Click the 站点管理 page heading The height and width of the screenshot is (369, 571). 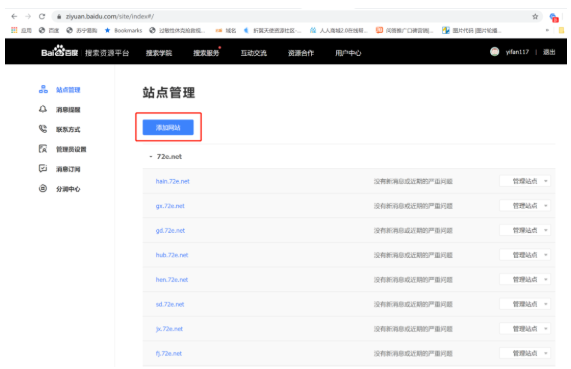(169, 93)
